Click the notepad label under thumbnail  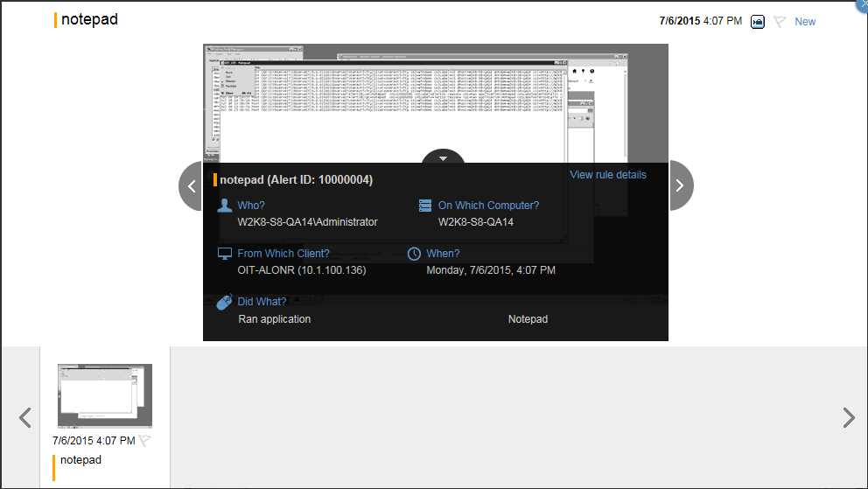(80, 460)
